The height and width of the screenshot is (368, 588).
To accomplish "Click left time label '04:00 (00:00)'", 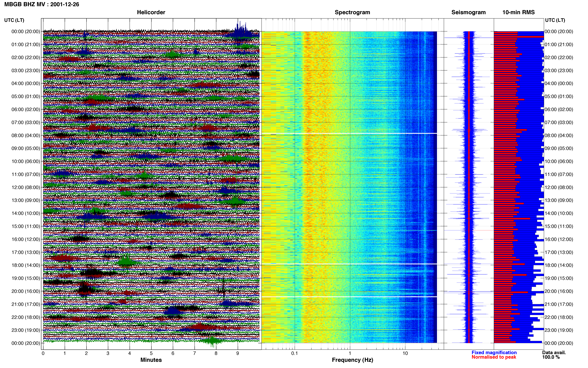I will click(26, 83).
